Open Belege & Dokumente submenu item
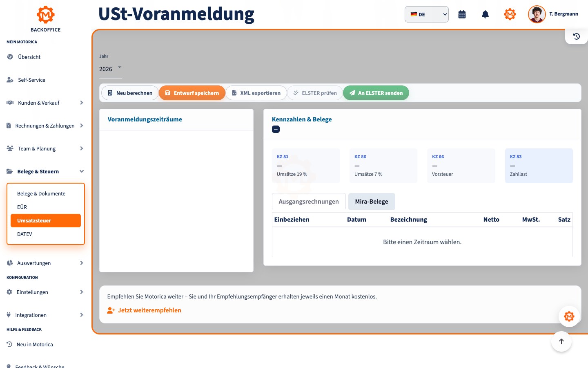 (46, 193)
